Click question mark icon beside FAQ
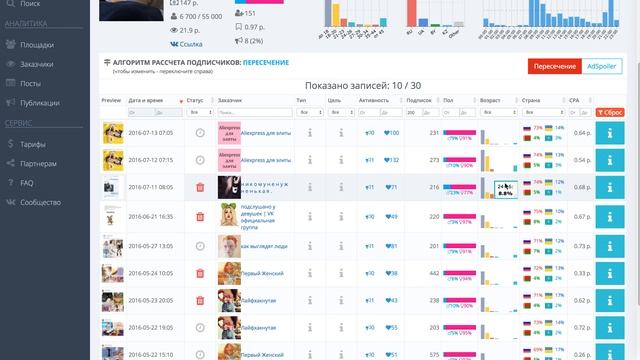 pos(11,183)
